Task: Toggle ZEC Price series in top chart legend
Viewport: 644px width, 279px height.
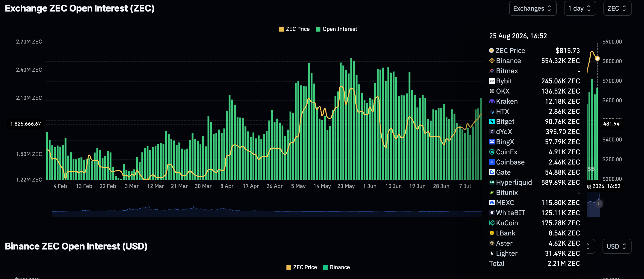Action: pyautogui.click(x=294, y=29)
